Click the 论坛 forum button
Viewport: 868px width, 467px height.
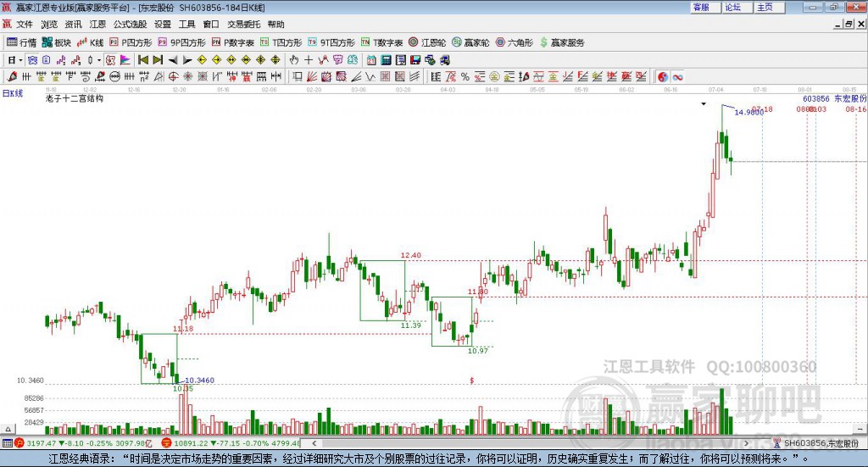tap(737, 7)
